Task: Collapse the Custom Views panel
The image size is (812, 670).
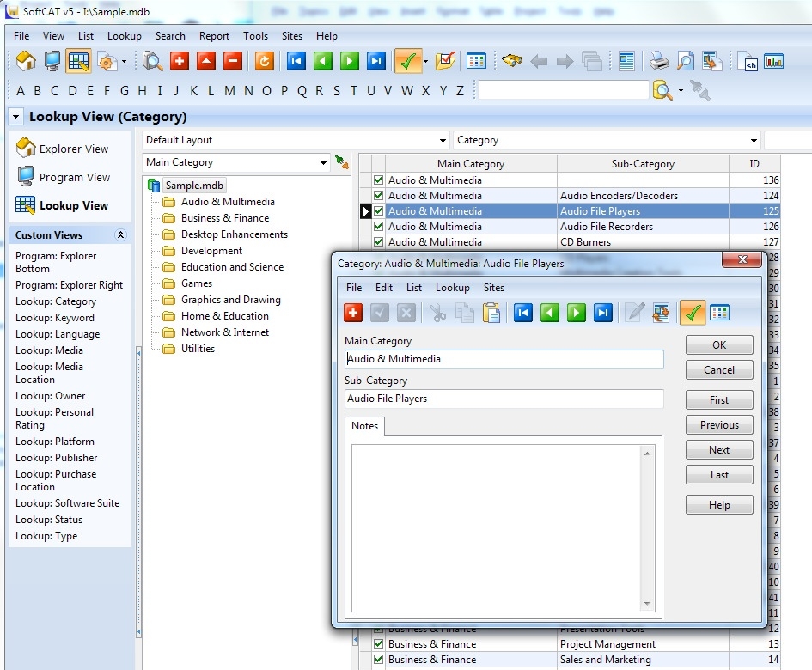Action: [x=120, y=235]
